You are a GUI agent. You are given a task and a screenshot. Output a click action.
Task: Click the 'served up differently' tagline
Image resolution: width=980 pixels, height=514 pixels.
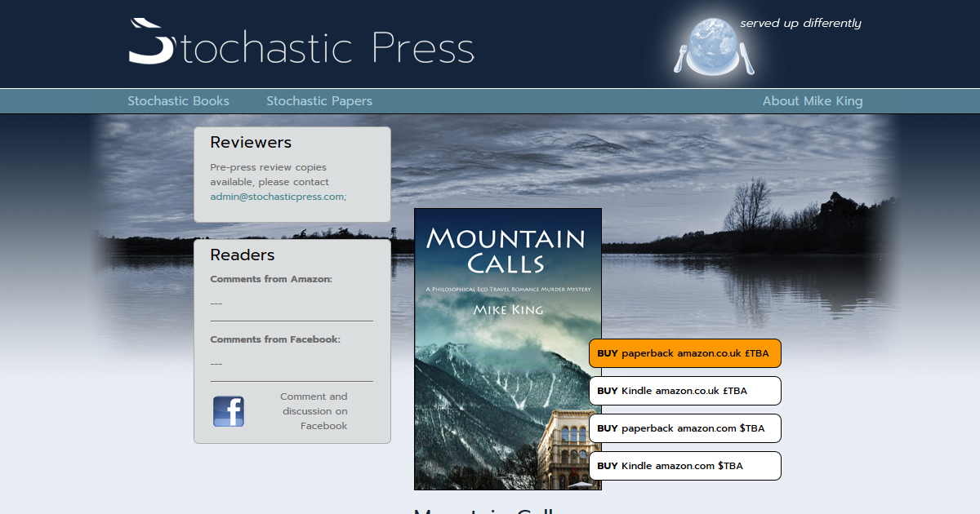click(800, 24)
